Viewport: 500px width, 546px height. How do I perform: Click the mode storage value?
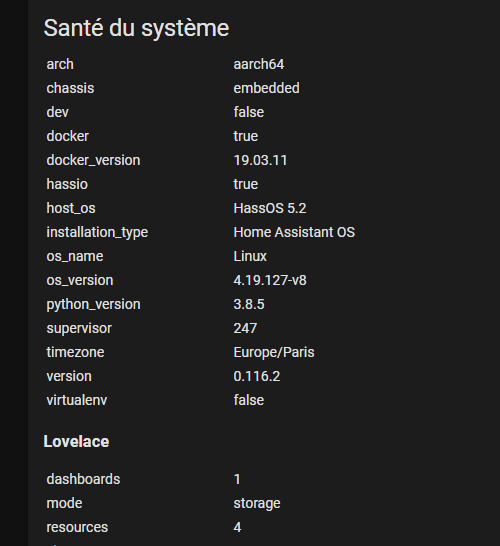[257, 504]
